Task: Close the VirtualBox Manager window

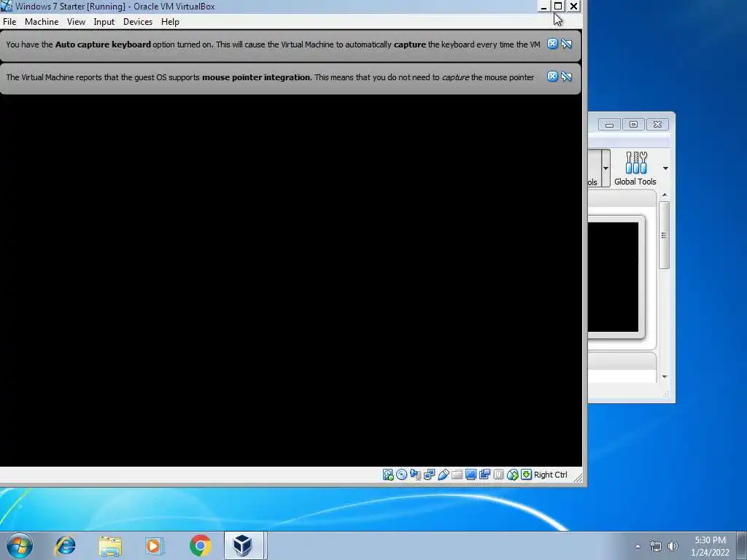Action: tap(658, 125)
